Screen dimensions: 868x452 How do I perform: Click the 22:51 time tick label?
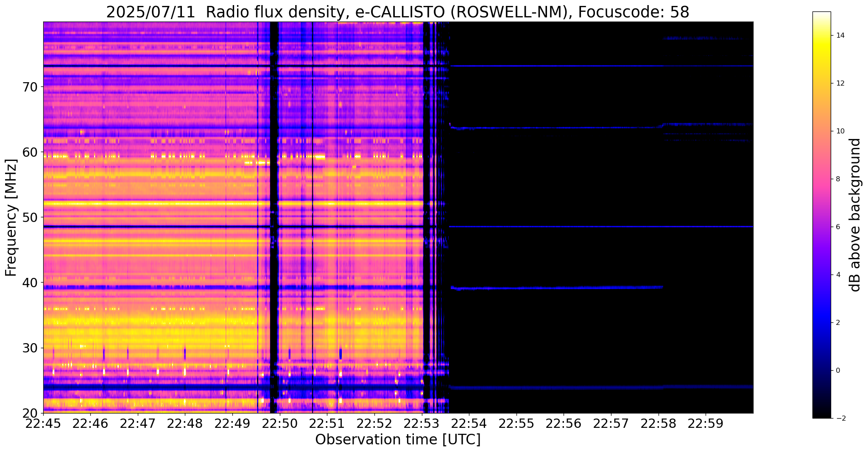[x=327, y=423]
